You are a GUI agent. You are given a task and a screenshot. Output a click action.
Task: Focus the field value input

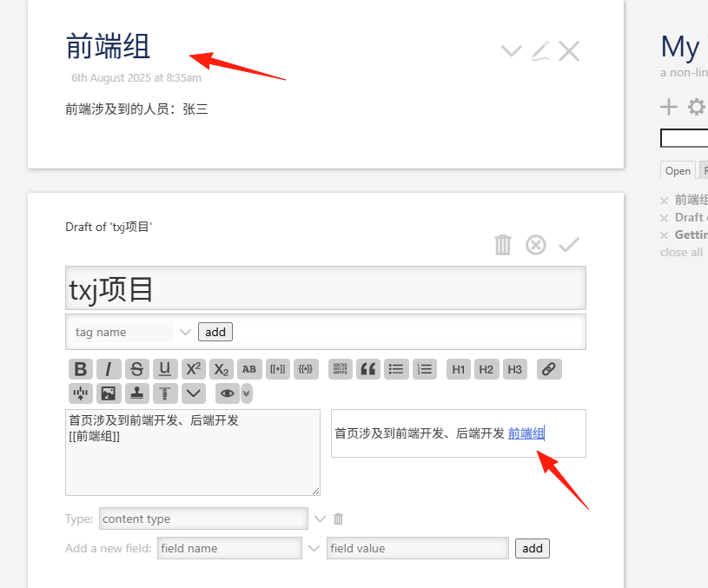[418, 548]
